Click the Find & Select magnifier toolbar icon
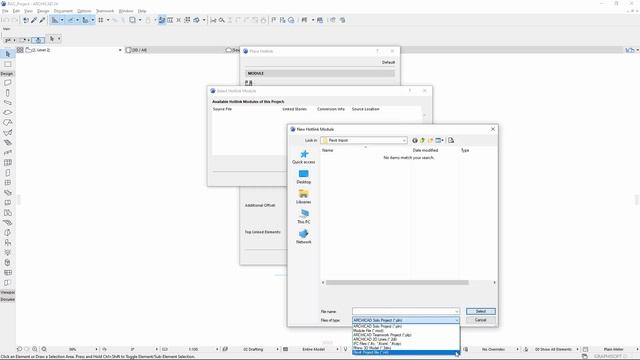The image size is (640, 360). pos(222,20)
